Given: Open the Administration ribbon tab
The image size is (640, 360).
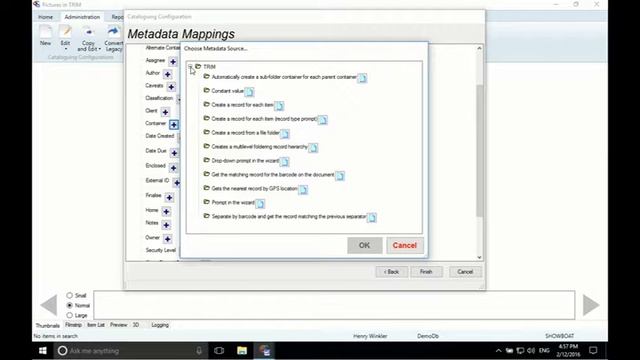Looking at the screenshot, I should pyautogui.click(x=82, y=17).
